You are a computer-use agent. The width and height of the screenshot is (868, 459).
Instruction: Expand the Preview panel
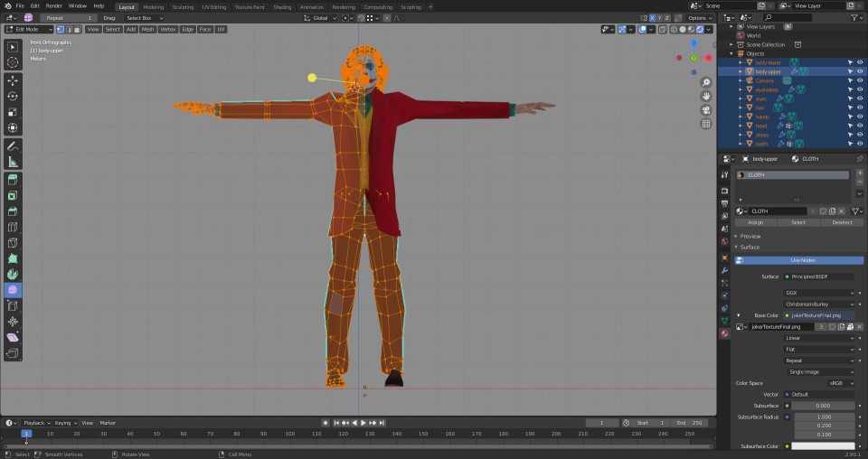point(750,236)
